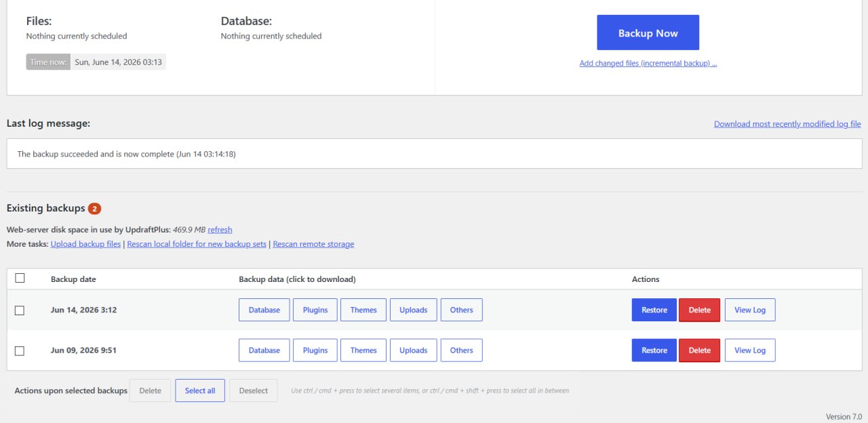The height and width of the screenshot is (423, 868).
Task: Click the Time now: label
Action: (x=48, y=62)
